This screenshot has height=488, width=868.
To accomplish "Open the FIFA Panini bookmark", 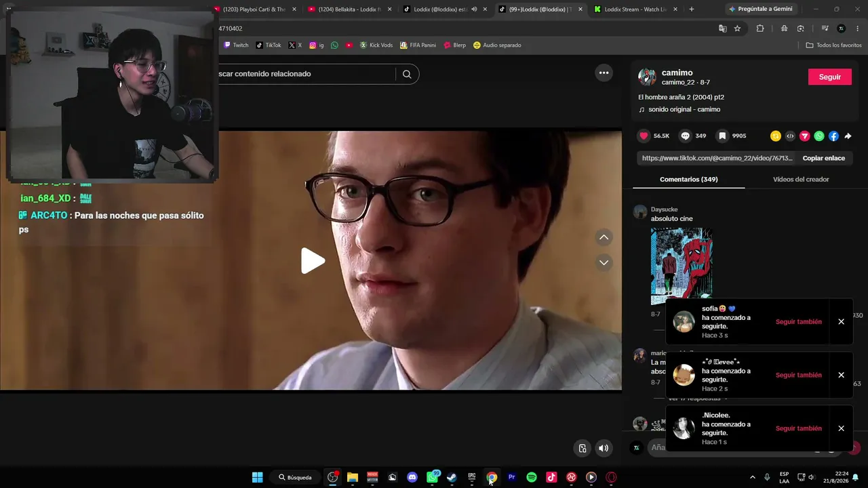I will pyautogui.click(x=418, y=45).
